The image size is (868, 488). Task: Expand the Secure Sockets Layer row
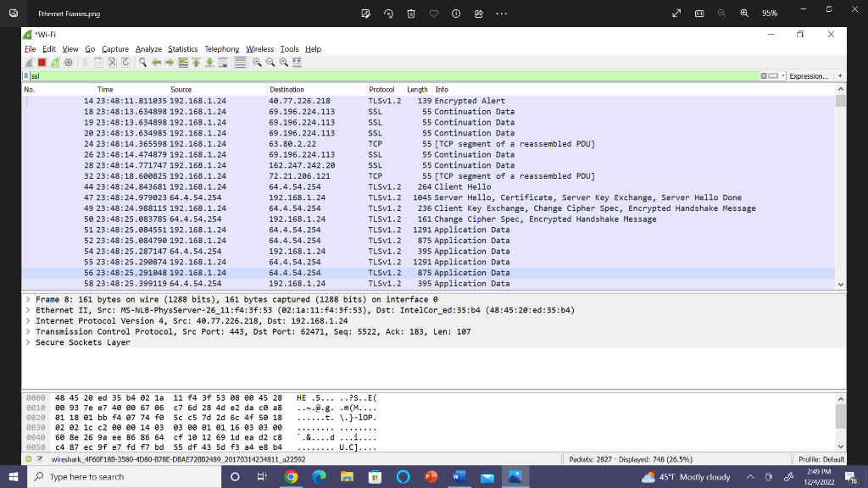click(29, 342)
